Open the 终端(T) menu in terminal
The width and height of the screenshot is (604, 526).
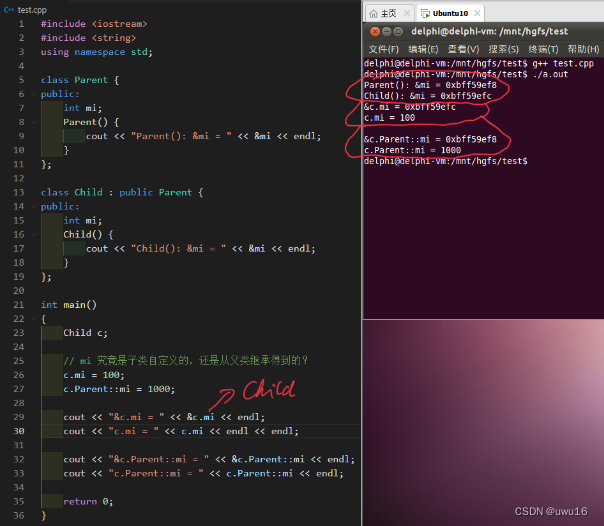(x=543, y=49)
